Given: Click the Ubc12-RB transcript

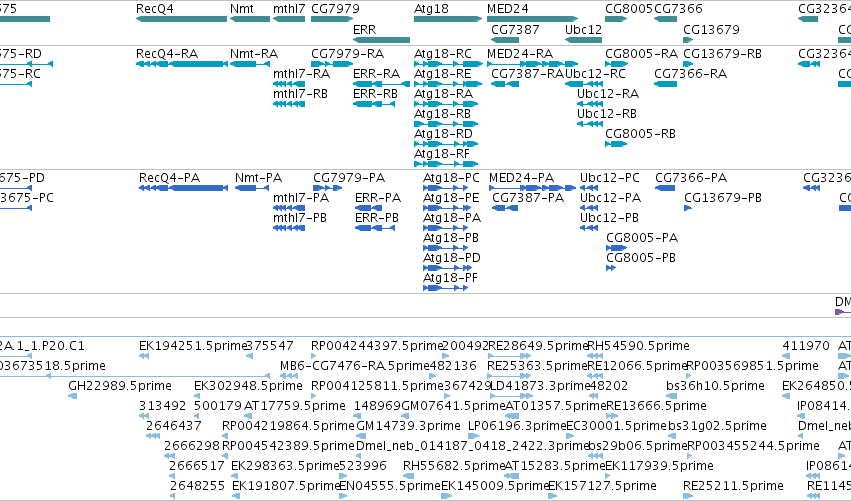Looking at the screenshot, I should point(590,124).
